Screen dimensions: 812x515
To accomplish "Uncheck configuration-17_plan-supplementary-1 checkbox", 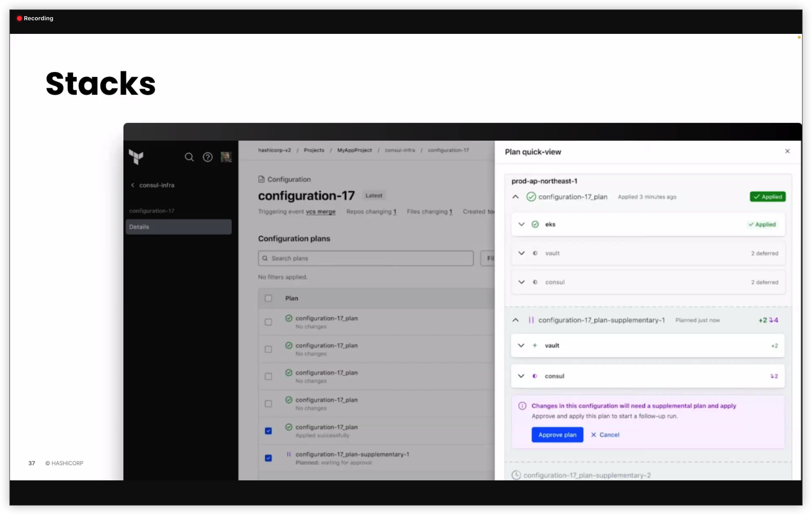I will point(268,458).
